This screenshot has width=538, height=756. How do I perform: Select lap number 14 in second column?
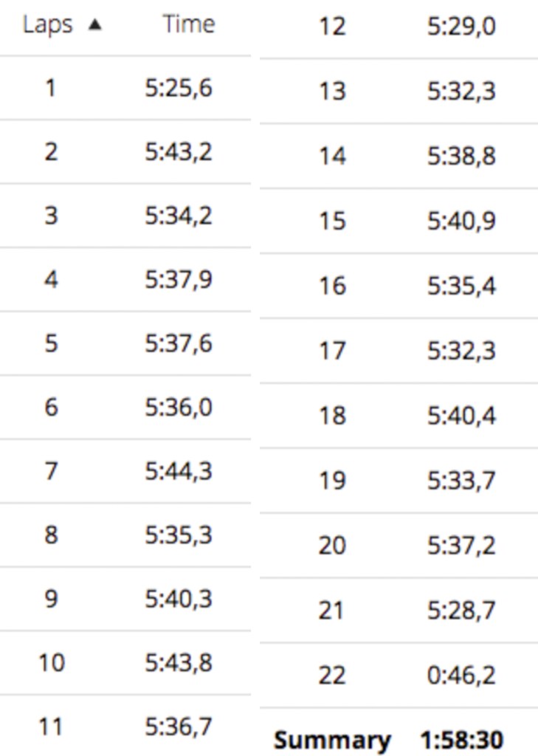332,157
